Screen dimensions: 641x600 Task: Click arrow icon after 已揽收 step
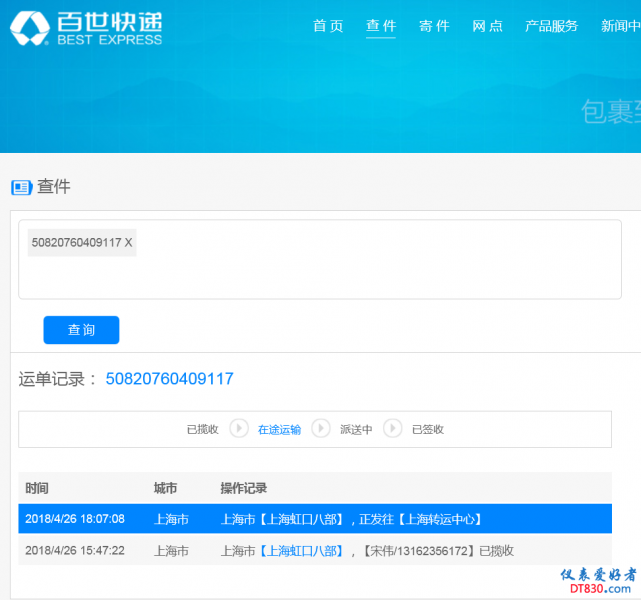(238, 428)
